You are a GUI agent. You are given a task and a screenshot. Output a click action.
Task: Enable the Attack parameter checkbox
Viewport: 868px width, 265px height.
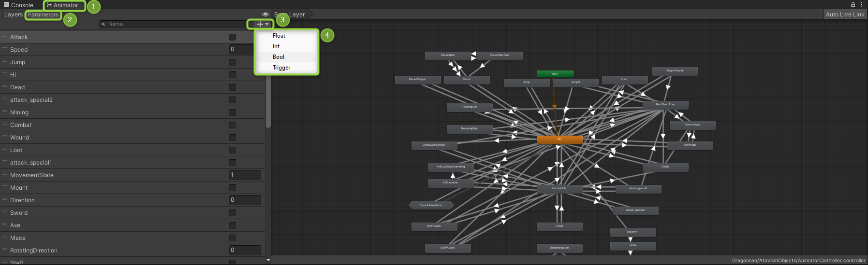click(233, 37)
